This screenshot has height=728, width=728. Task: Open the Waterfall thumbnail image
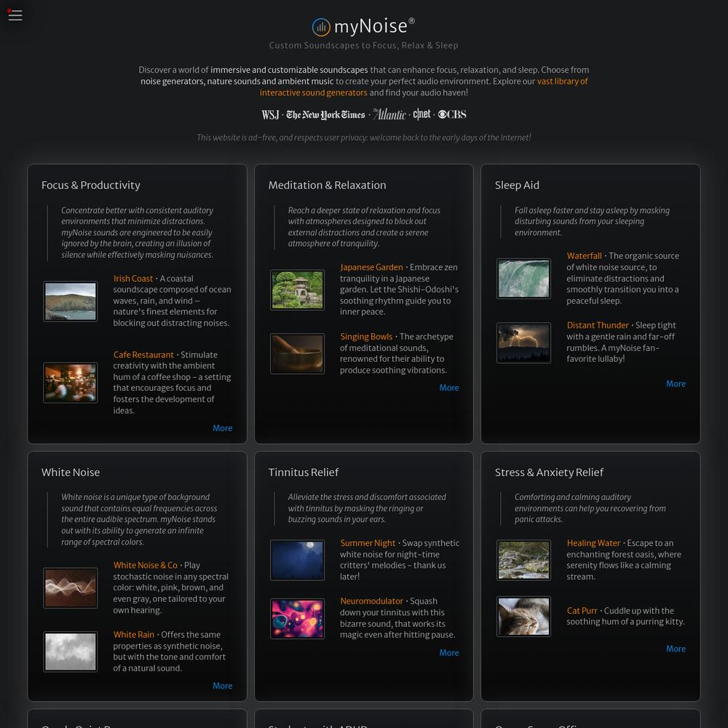[523, 279]
